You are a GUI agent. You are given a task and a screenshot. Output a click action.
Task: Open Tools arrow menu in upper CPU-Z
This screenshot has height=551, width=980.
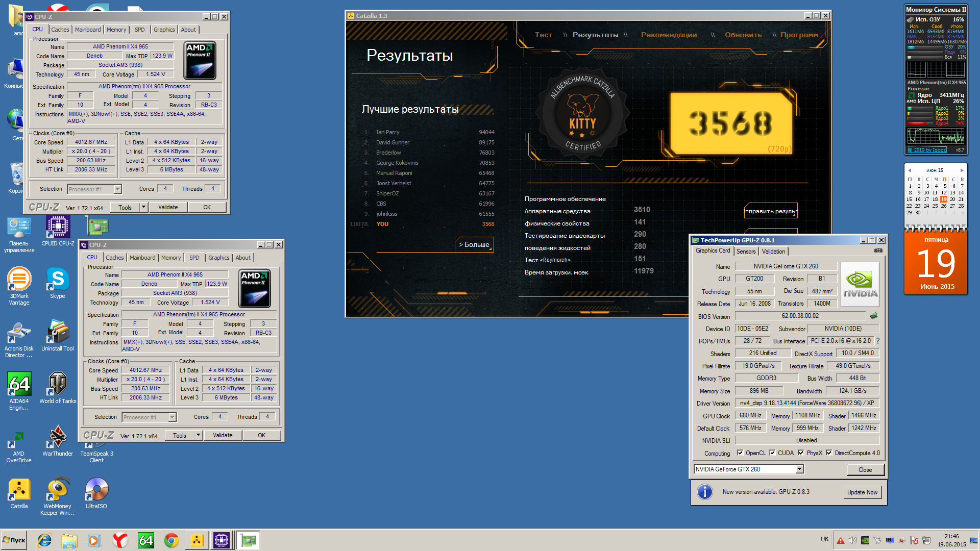point(144,207)
